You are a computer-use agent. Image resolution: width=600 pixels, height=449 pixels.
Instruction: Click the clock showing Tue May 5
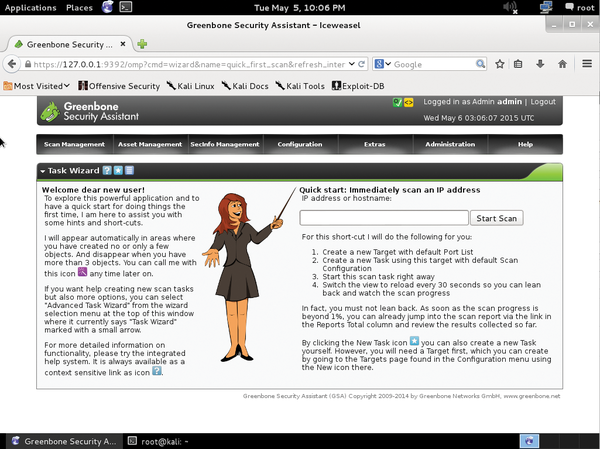pyautogui.click(x=300, y=8)
